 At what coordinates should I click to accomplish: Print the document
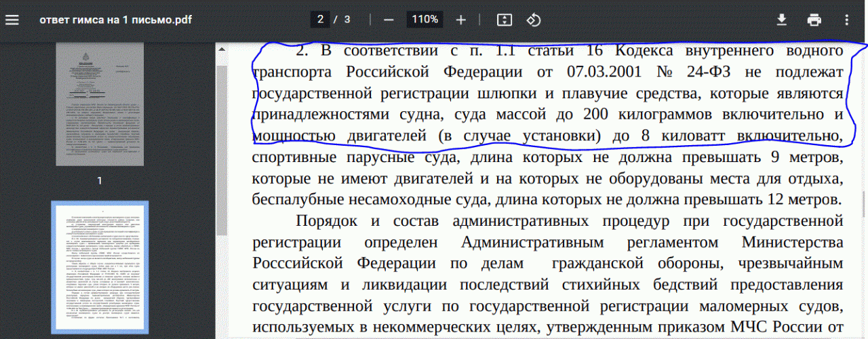[814, 20]
